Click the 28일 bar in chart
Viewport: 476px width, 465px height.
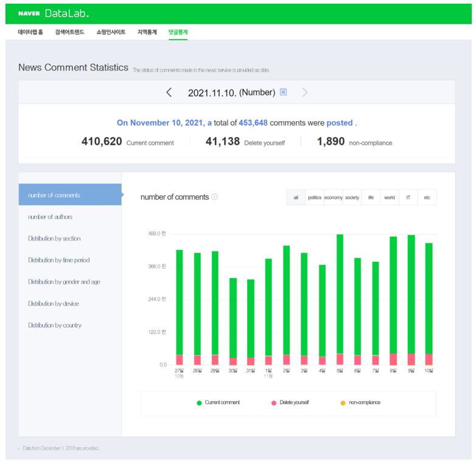197,309
